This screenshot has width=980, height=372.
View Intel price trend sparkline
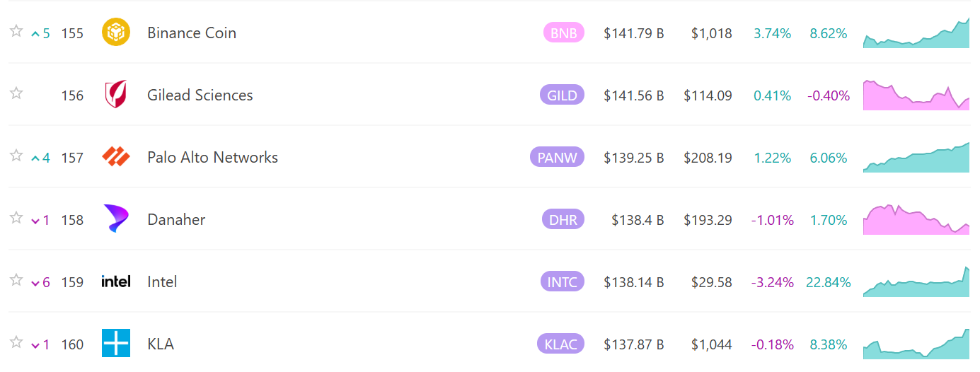coord(916,283)
